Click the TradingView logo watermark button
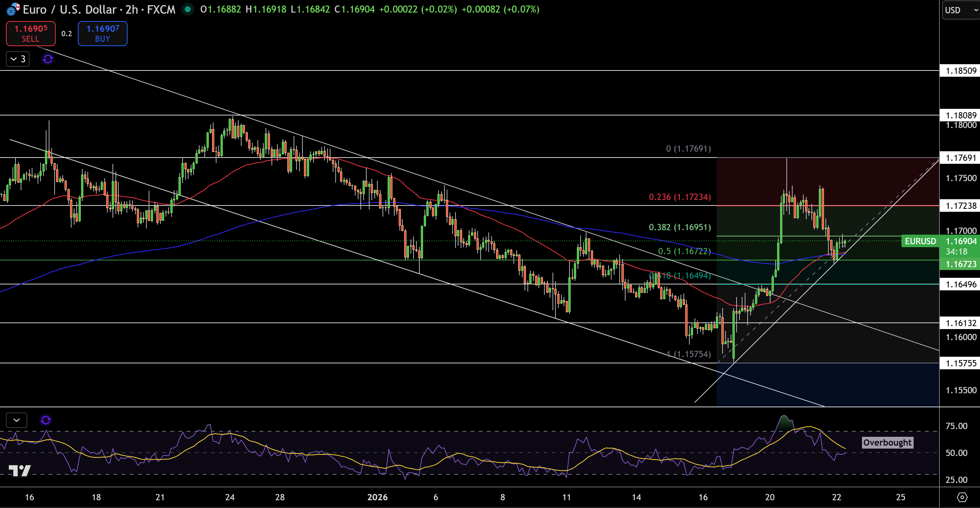Viewport: 980px width, 508px height. pyautogui.click(x=20, y=471)
